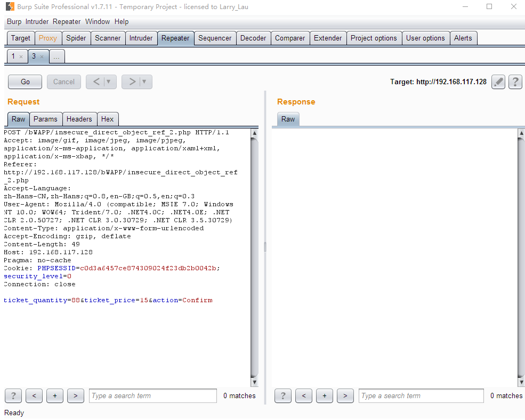Close Repeater tab 1
Viewport: 525px width, 420px height.
(21, 56)
